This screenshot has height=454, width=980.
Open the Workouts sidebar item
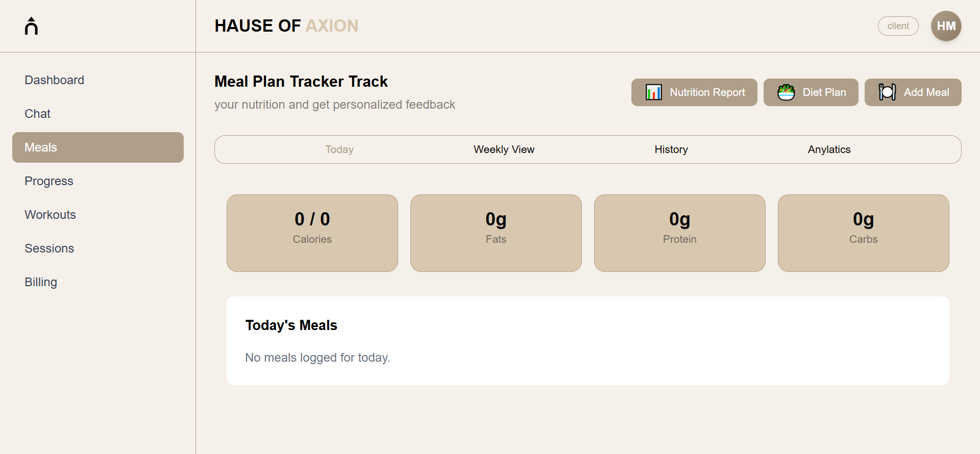(x=51, y=215)
